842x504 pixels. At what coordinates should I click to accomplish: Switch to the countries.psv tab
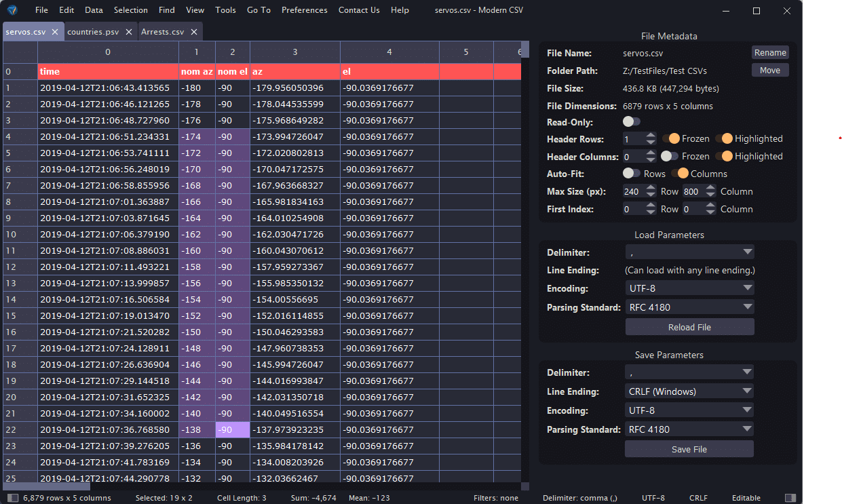coord(94,31)
